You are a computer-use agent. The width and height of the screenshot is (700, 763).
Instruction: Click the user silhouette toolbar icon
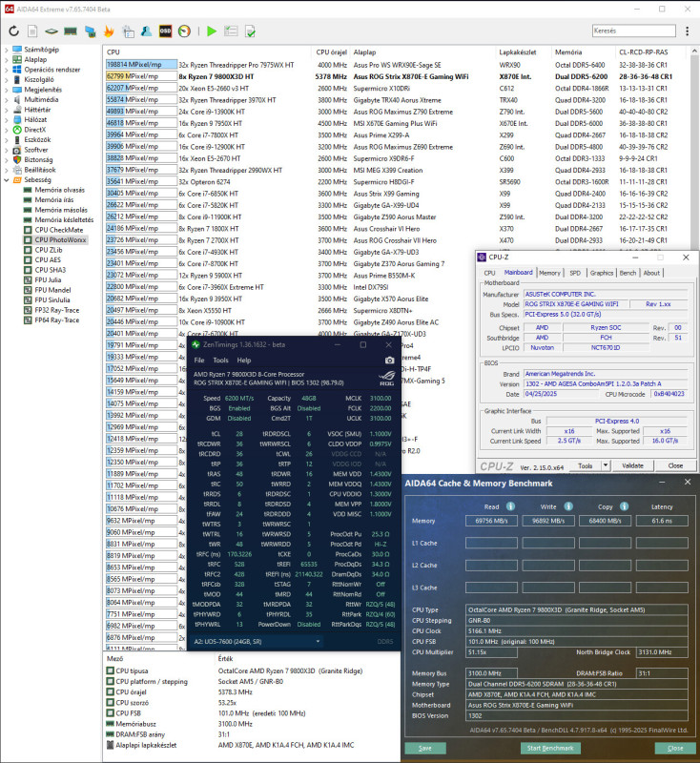[147, 31]
